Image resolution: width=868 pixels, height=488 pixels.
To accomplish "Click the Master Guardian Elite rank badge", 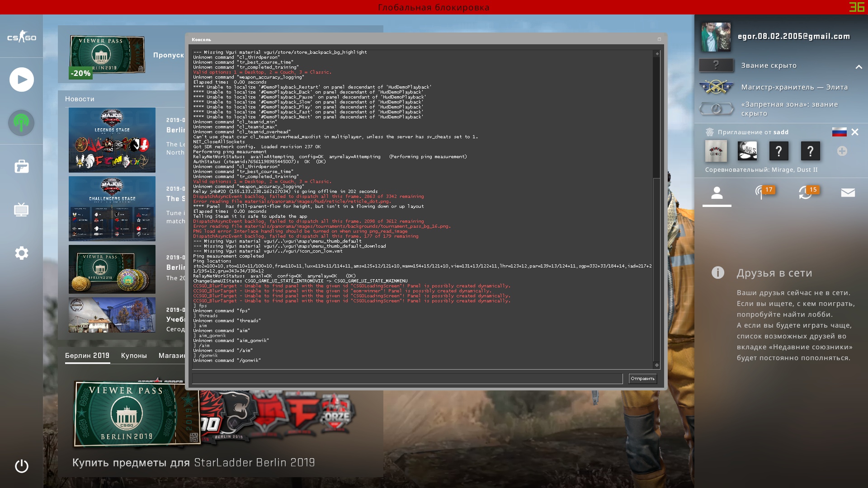I will click(x=716, y=87).
